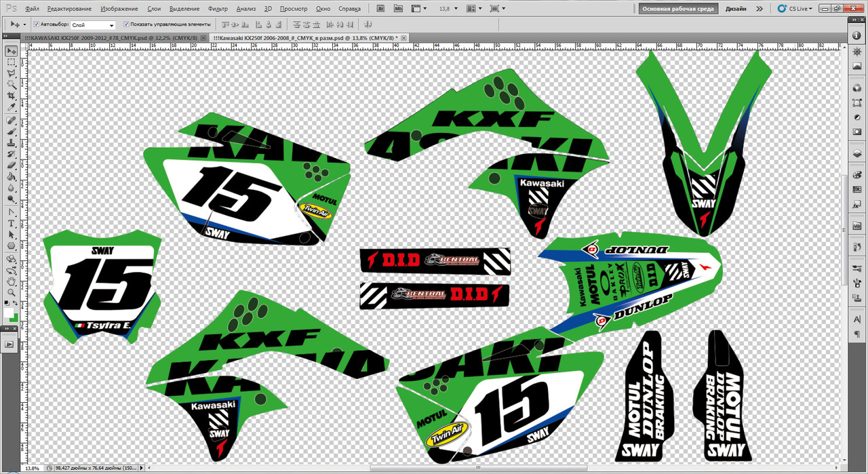The height and width of the screenshot is (474, 868).
Task: Open the Окно menu
Action: [323, 9]
